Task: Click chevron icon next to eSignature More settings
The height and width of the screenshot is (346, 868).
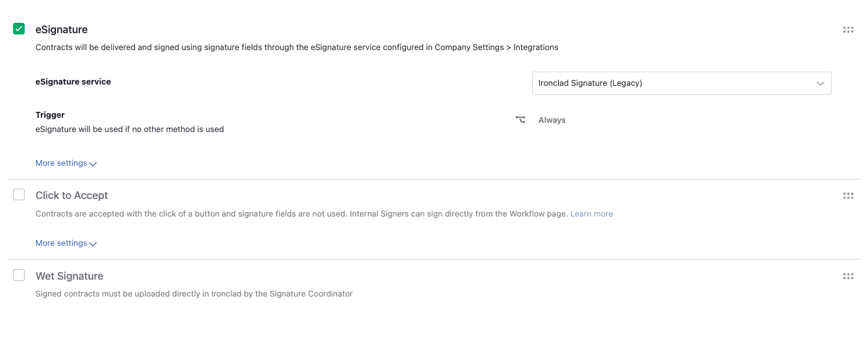Action: coord(93,164)
